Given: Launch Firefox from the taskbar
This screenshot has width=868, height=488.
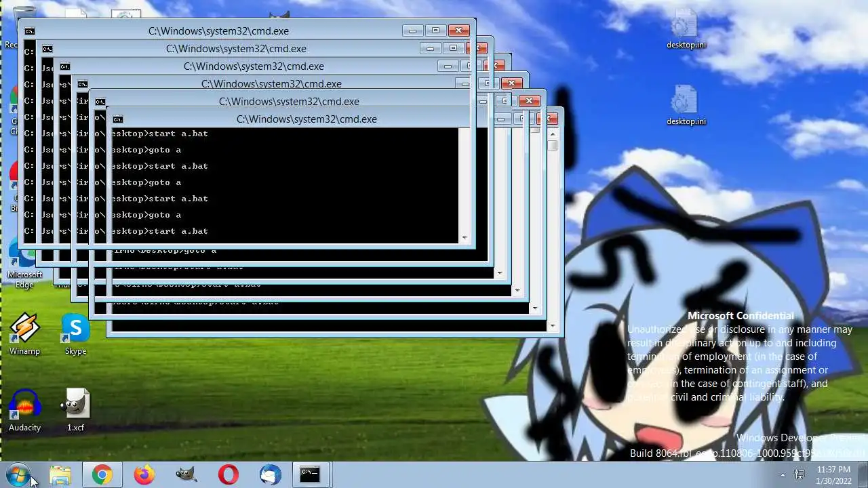Looking at the screenshot, I should (144, 475).
